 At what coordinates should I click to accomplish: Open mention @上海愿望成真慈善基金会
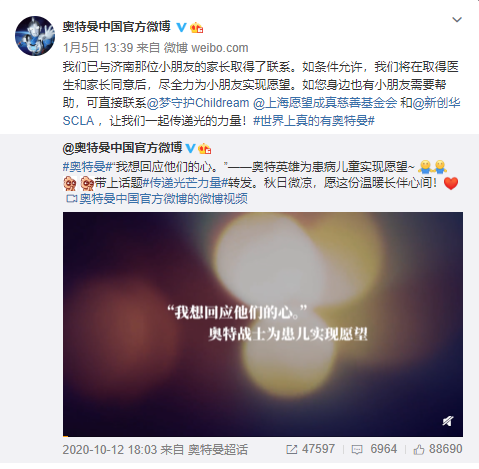pyautogui.click(x=325, y=103)
